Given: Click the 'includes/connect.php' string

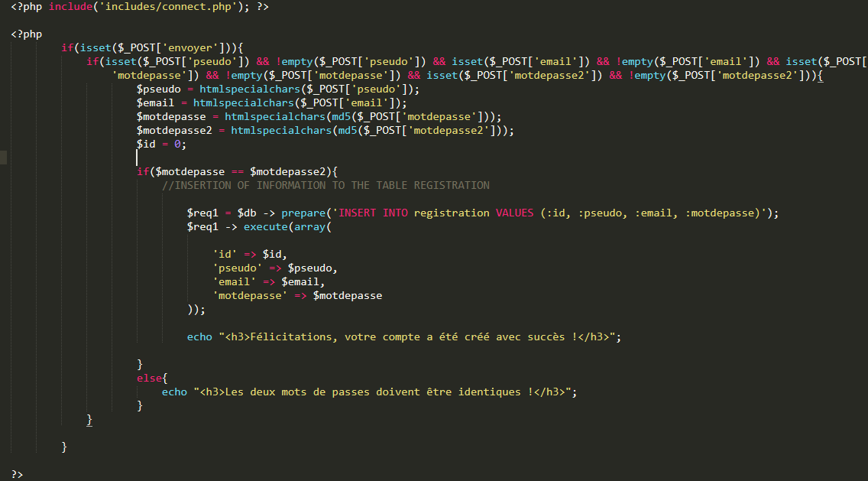Looking at the screenshot, I should coord(168,7).
